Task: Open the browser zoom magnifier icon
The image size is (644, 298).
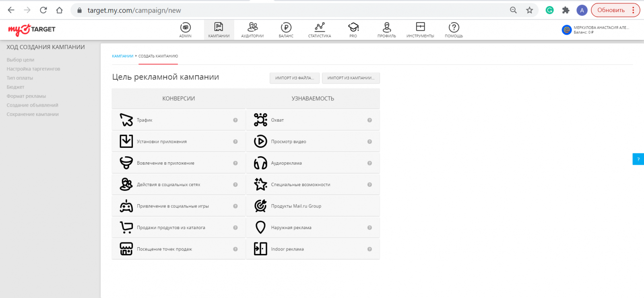Action: pos(513,10)
